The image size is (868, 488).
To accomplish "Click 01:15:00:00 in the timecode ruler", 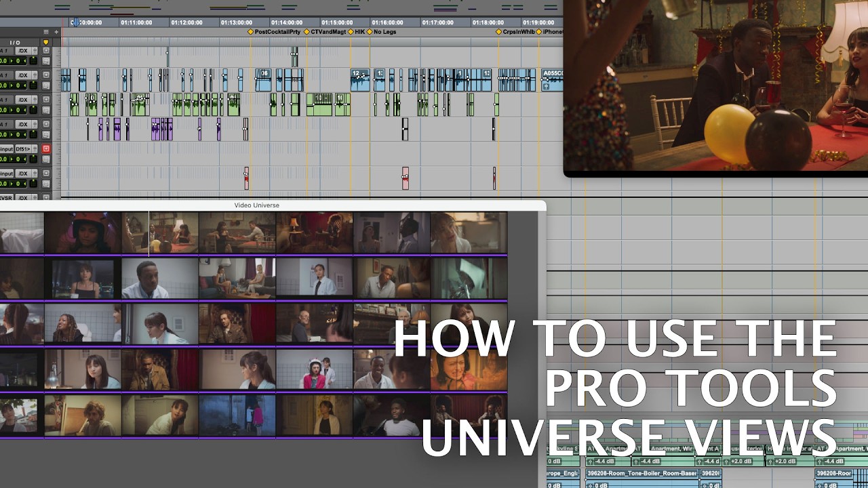I will tap(338, 22).
